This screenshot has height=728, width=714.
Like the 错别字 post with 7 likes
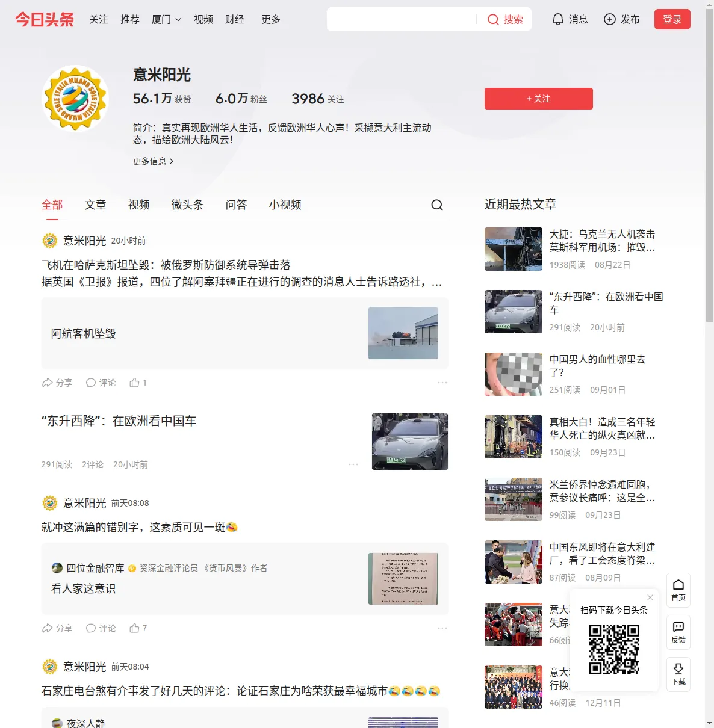pyautogui.click(x=138, y=628)
